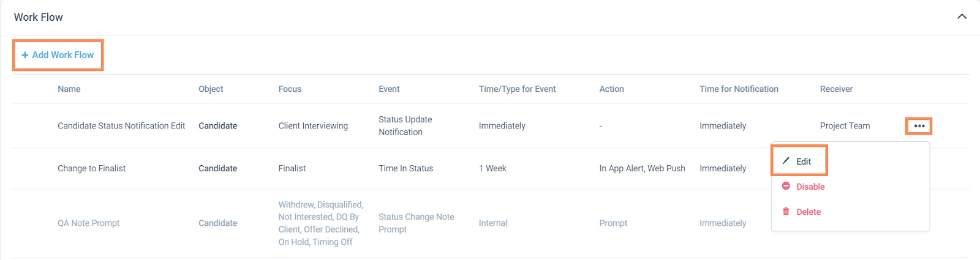
Task: Click the Focus column header
Action: click(290, 89)
